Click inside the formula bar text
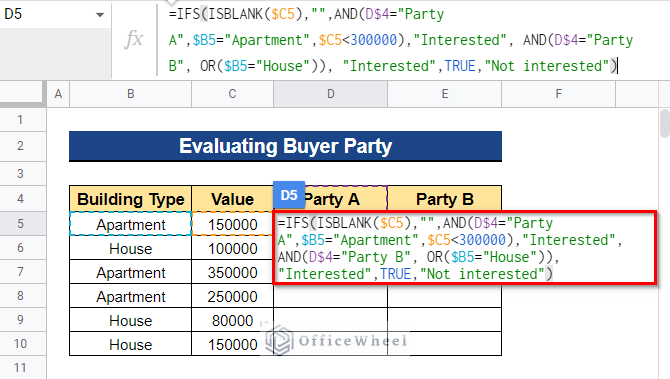 click(400, 40)
